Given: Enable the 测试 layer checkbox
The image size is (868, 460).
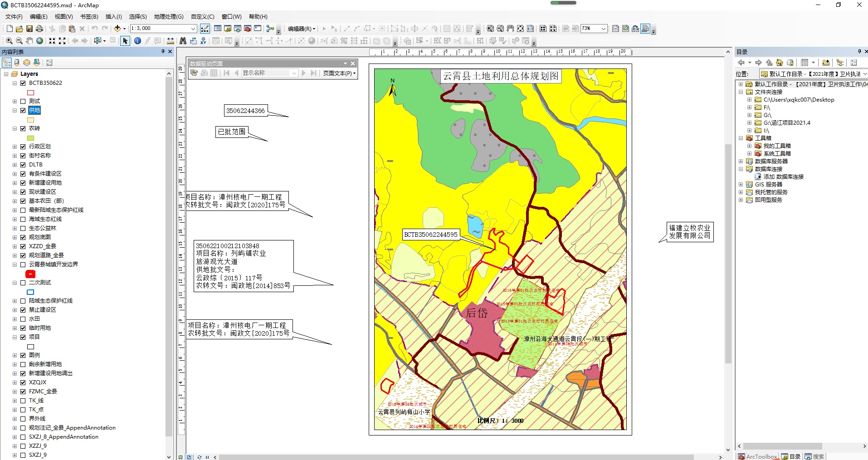Looking at the screenshot, I should click(23, 101).
